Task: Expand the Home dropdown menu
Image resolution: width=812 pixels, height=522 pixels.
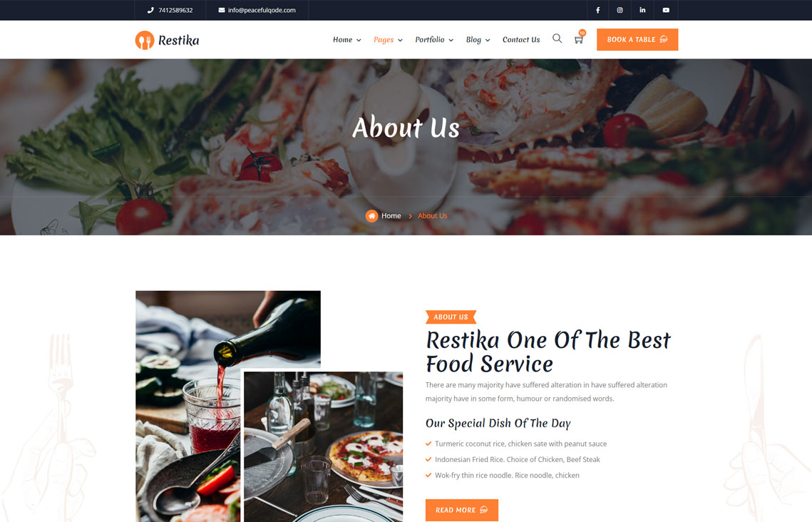Action: [347, 39]
